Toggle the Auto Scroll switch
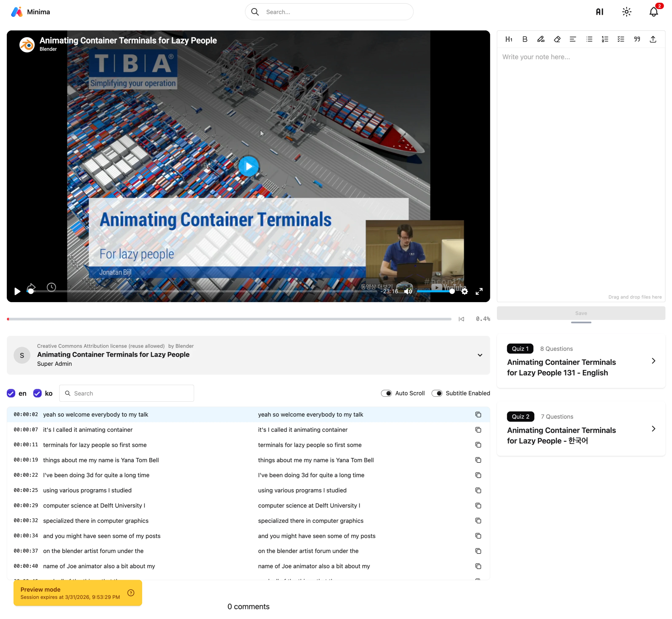The image size is (672, 619). [x=386, y=393]
